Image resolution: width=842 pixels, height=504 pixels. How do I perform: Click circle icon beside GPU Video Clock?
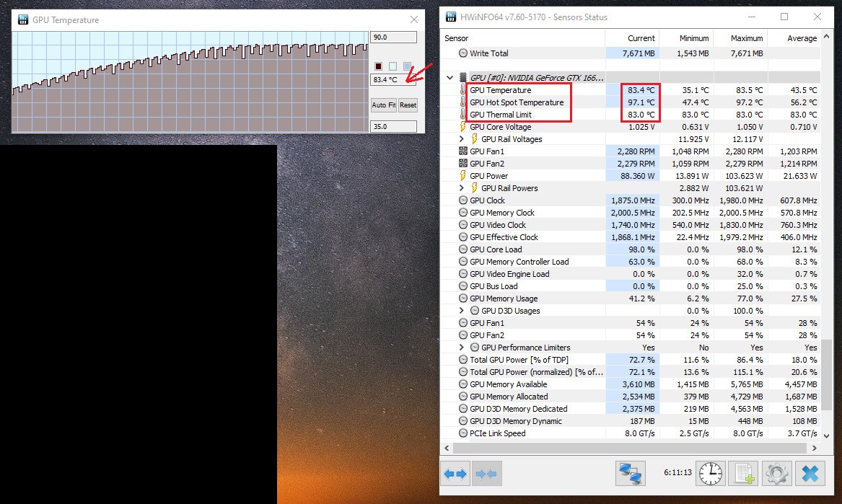point(463,225)
